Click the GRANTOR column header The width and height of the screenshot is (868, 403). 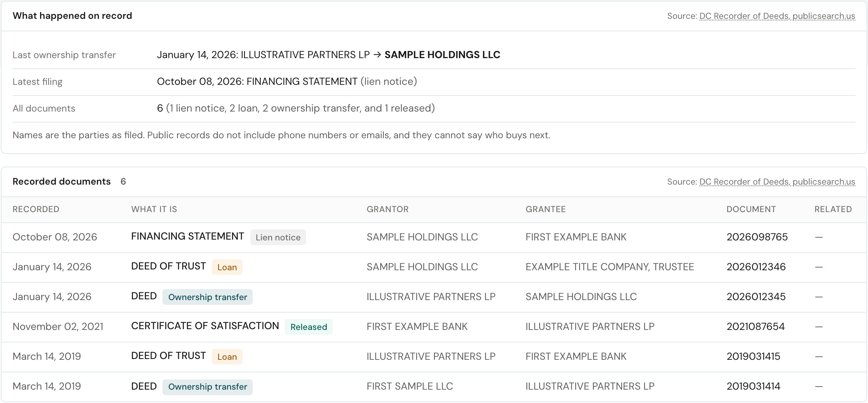click(x=388, y=209)
